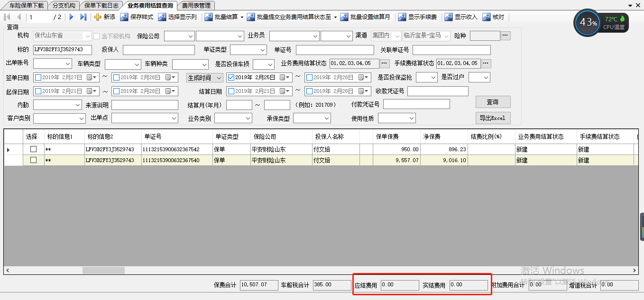Open 手续费结算状态 ellipsis picker button

click(486, 64)
